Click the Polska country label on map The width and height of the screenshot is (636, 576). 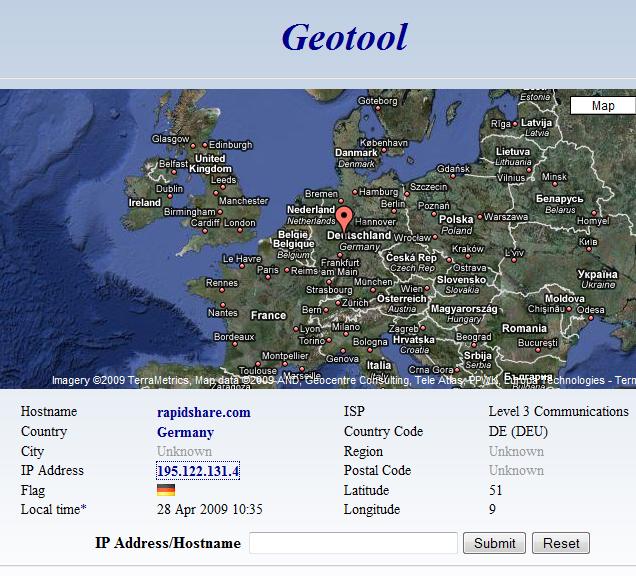(x=456, y=219)
